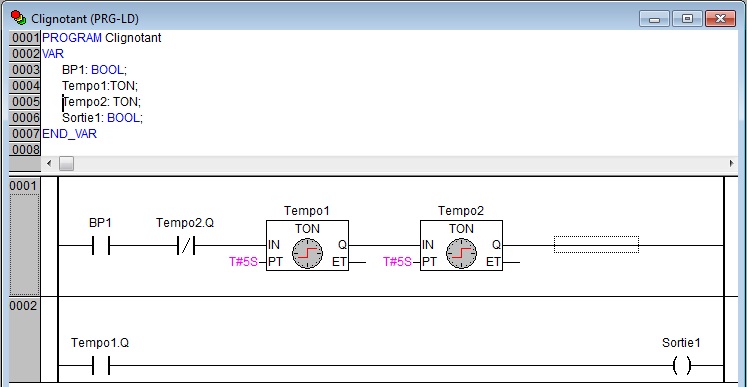Select network 0001 number field
The image size is (747, 387).
coord(24,236)
